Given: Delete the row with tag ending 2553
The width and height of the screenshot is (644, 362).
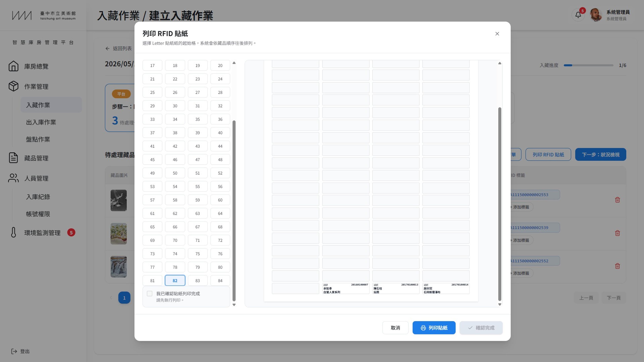Looking at the screenshot, I should click(x=617, y=200).
